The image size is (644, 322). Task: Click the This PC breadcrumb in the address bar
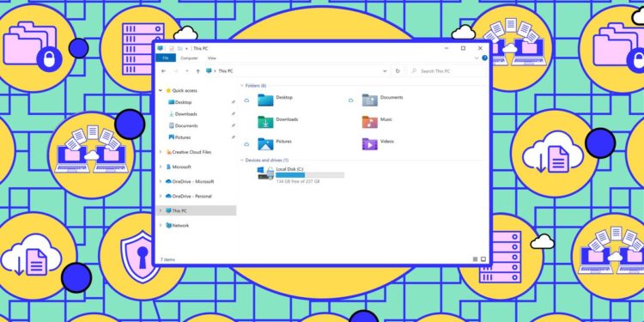226,71
